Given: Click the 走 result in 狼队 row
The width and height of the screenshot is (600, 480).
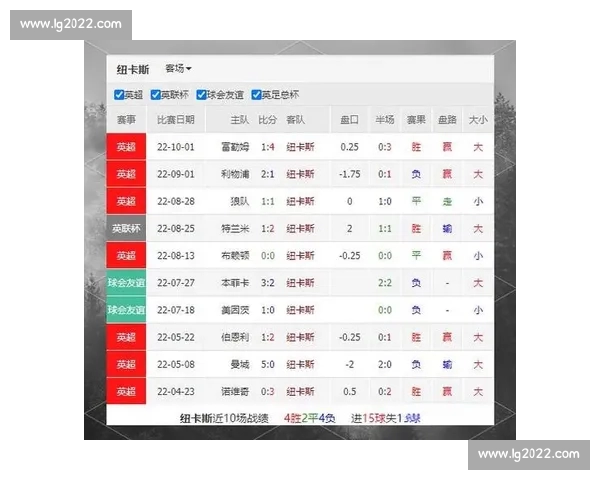Looking at the screenshot, I should coord(447,201).
